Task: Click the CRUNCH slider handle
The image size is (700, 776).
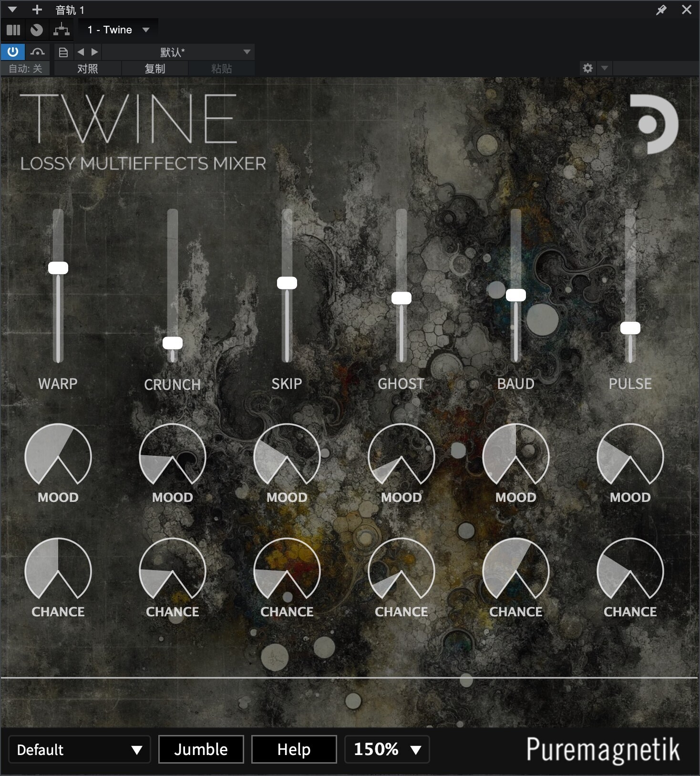Action: click(173, 343)
